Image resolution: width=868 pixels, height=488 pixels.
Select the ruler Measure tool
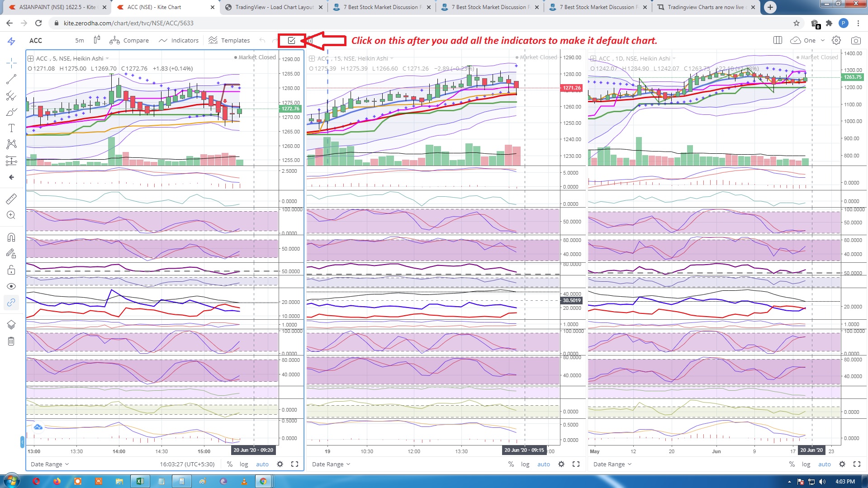11,199
